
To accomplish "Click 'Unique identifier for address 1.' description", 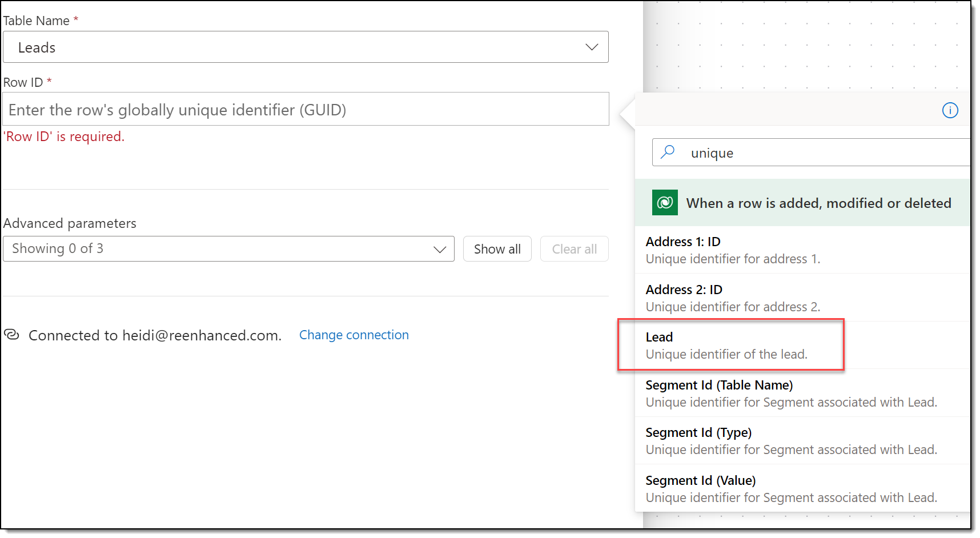I will pyautogui.click(x=733, y=259).
